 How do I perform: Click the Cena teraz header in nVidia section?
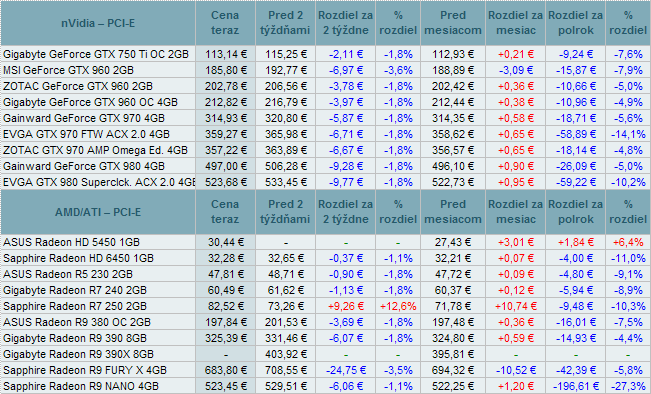[x=225, y=23]
